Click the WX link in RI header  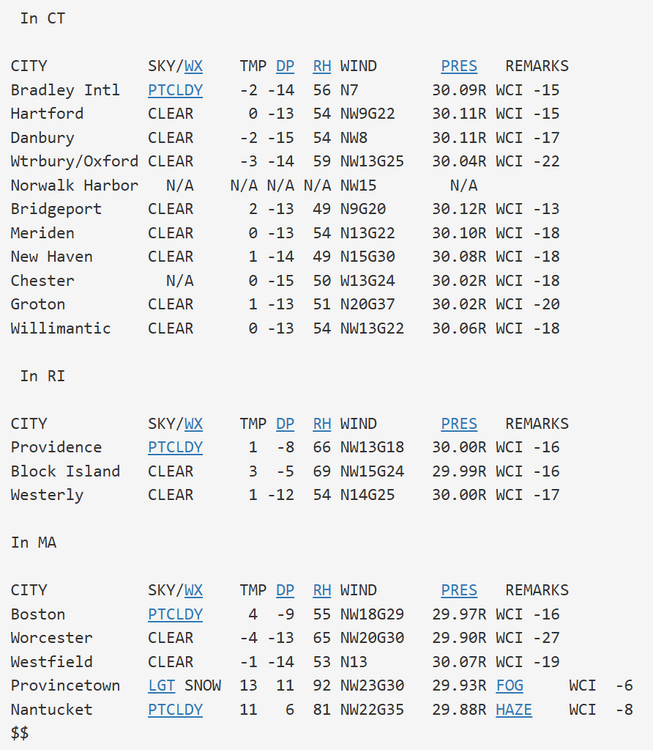[193, 423]
